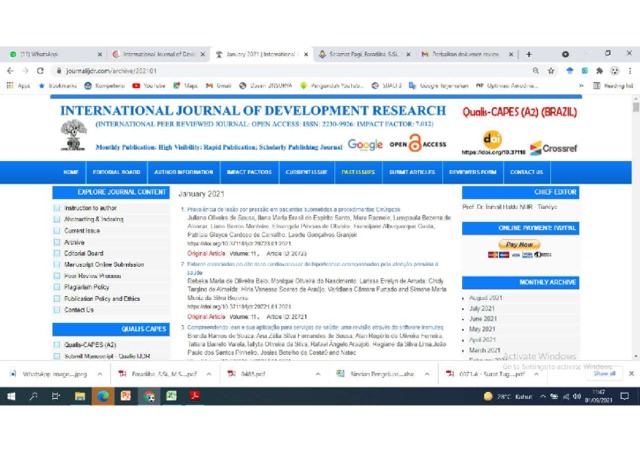Open the Open Access logo link
This screenshot has width=640, height=452.
click(x=417, y=144)
